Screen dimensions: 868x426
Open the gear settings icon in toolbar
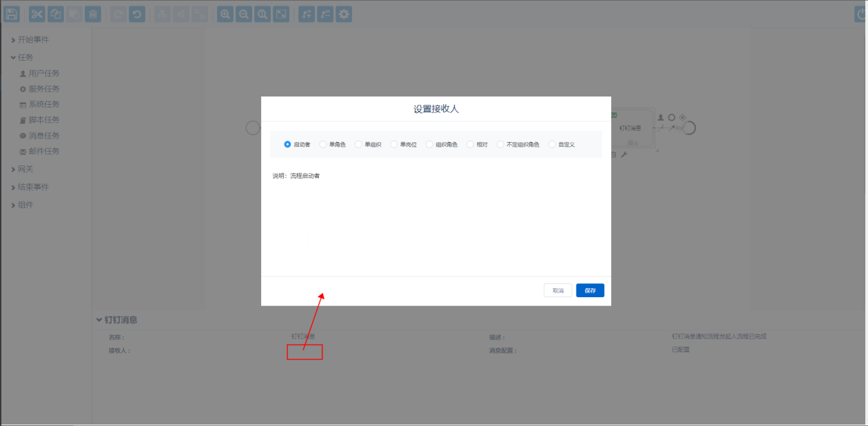[x=344, y=14]
